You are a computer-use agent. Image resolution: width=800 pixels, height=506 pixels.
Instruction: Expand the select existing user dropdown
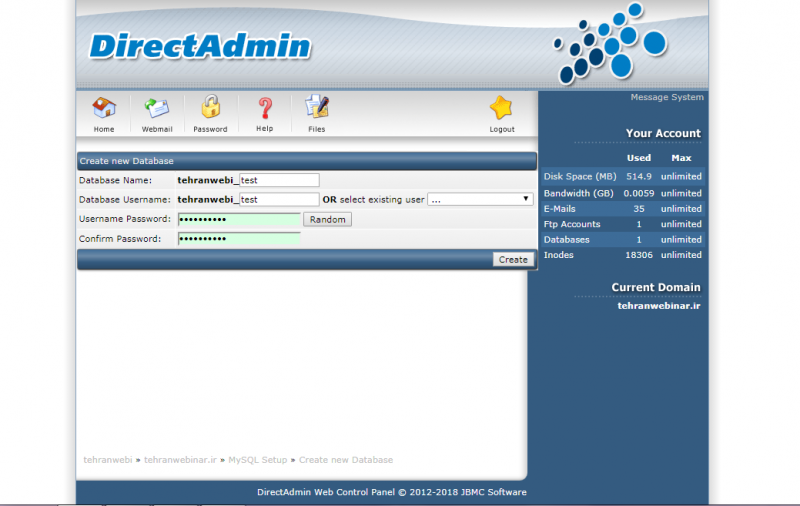[480, 199]
